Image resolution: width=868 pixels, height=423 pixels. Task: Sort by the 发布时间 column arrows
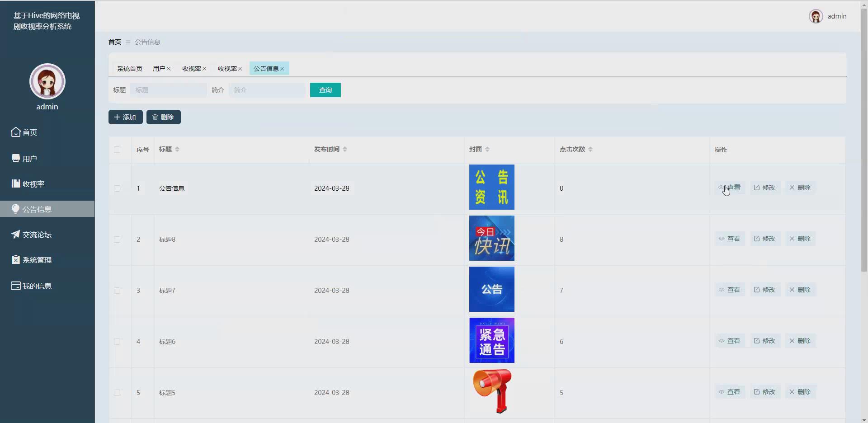tap(345, 149)
